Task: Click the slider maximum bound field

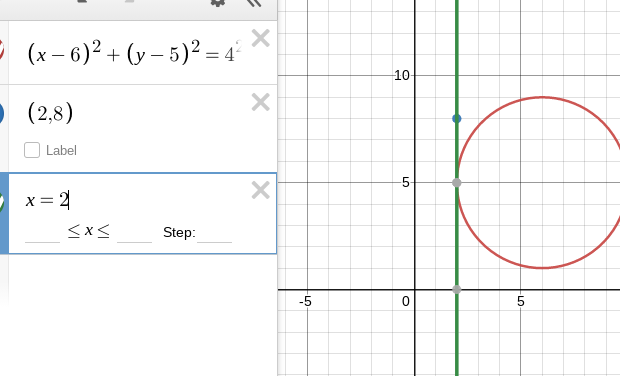Action: tap(134, 233)
